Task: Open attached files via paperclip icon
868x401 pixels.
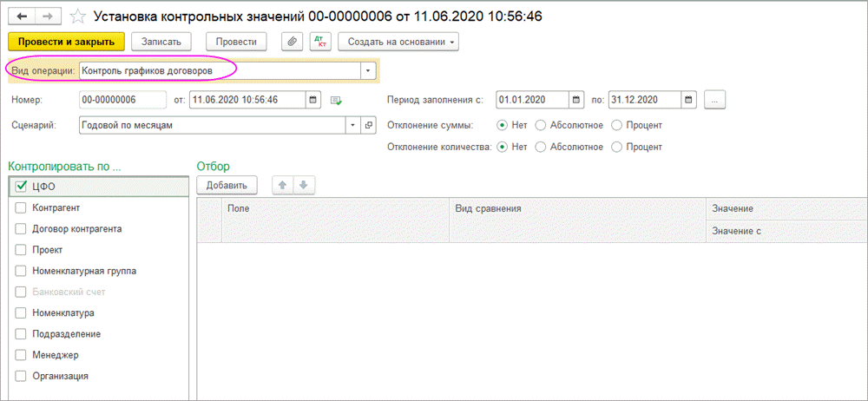Action: tap(292, 42)
